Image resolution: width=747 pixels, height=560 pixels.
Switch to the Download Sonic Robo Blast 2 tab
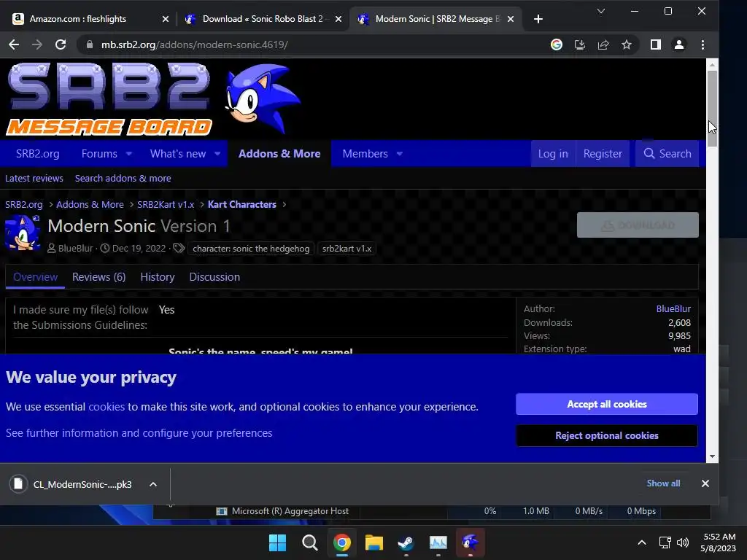point(263,19)
